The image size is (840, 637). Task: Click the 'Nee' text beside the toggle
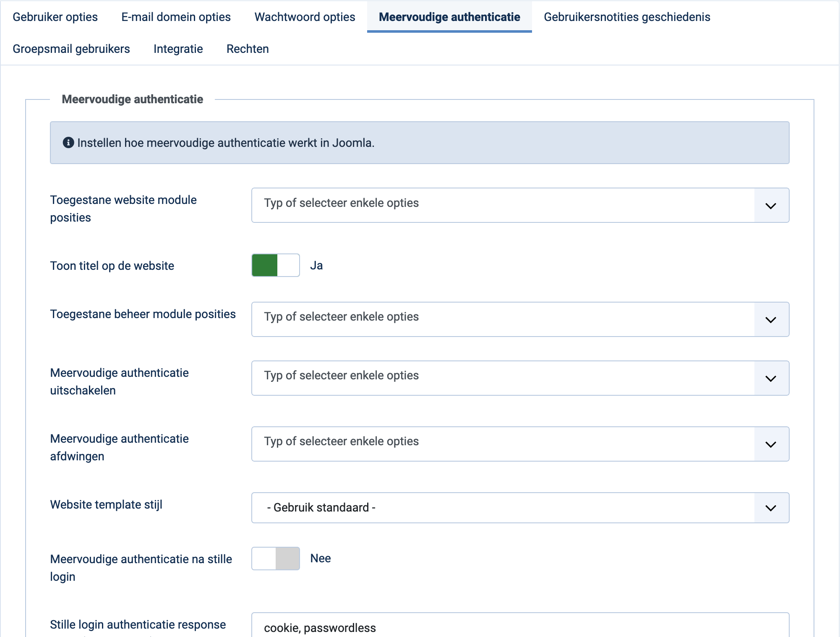321,558
